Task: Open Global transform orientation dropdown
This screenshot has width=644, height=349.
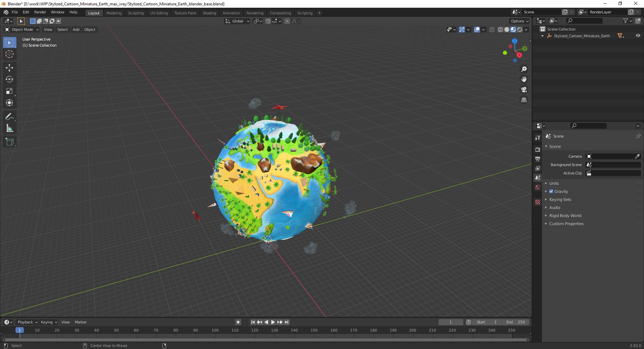Action: pos(237,21)
